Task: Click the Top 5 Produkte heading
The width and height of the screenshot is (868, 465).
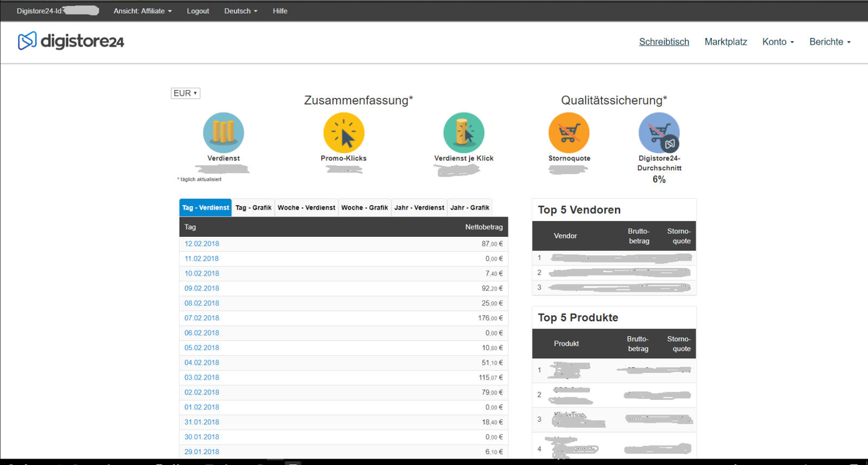Action: (578, 318)
